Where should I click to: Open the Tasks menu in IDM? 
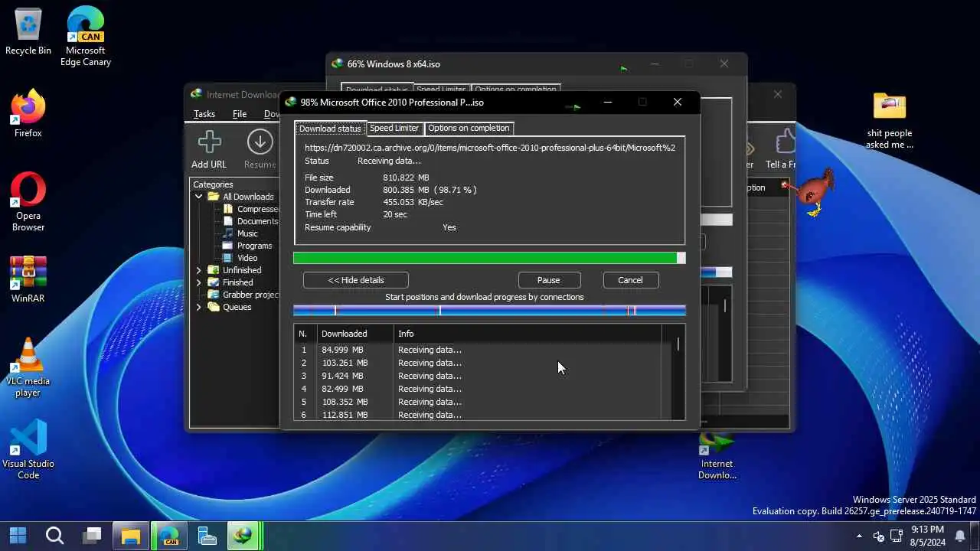pyautogui.click(x=204, y=114)
